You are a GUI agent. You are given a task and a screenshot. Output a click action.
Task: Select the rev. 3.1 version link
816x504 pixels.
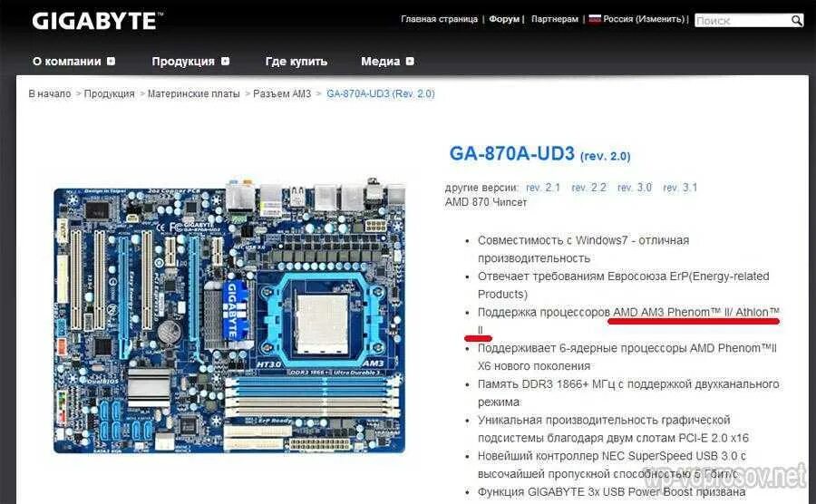[x=680, y=188]
